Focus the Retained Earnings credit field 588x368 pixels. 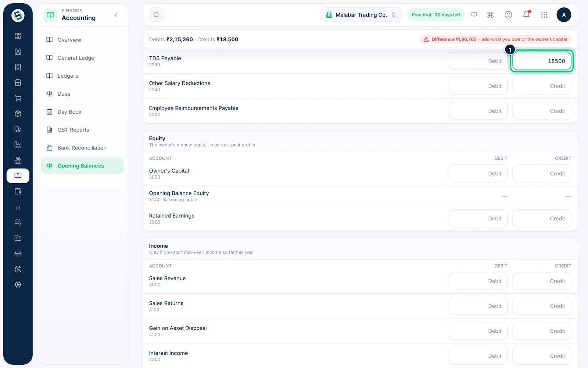pos(542,219)
